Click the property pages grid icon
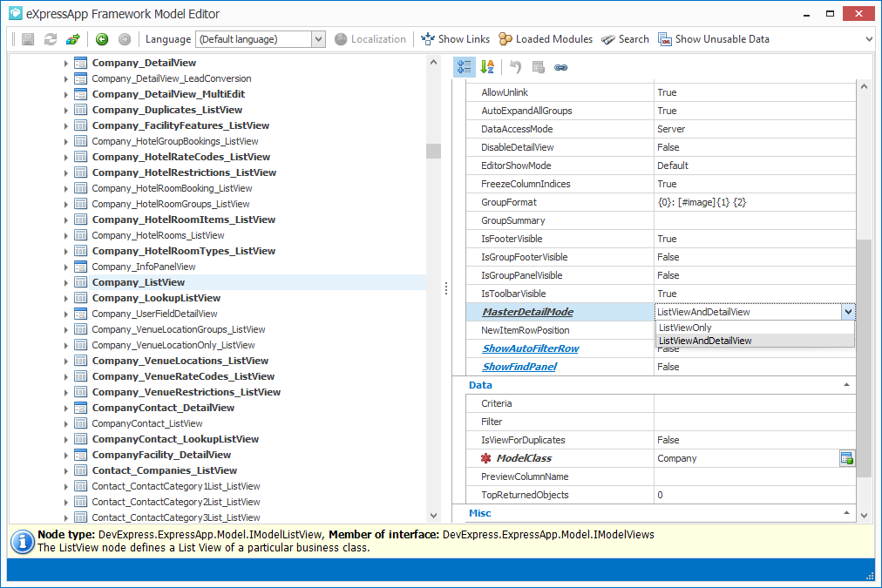The width and height of the screenshot is (882, 588). [x=539, y=67]
